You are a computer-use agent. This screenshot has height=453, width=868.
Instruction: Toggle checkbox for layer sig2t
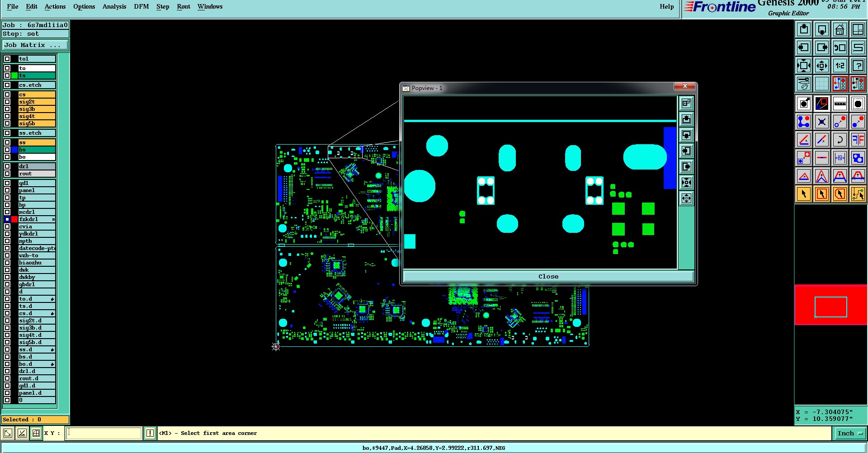point(7,102)
